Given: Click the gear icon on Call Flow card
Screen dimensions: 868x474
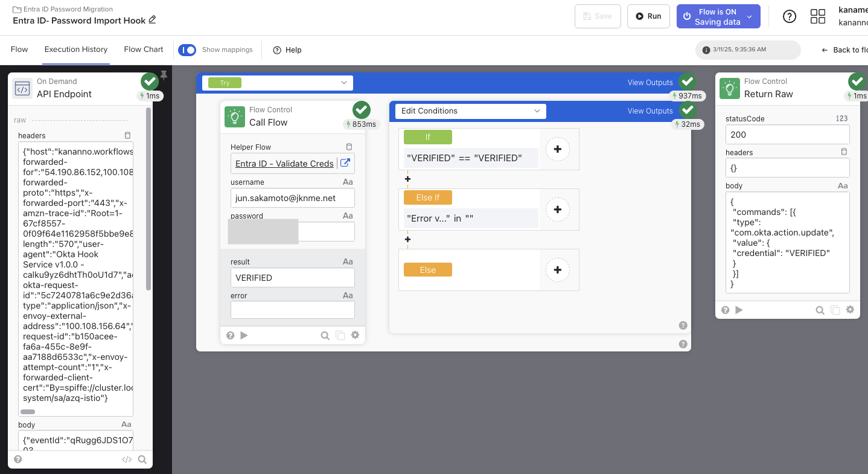Looking at the screenshot, I should 355,335.
